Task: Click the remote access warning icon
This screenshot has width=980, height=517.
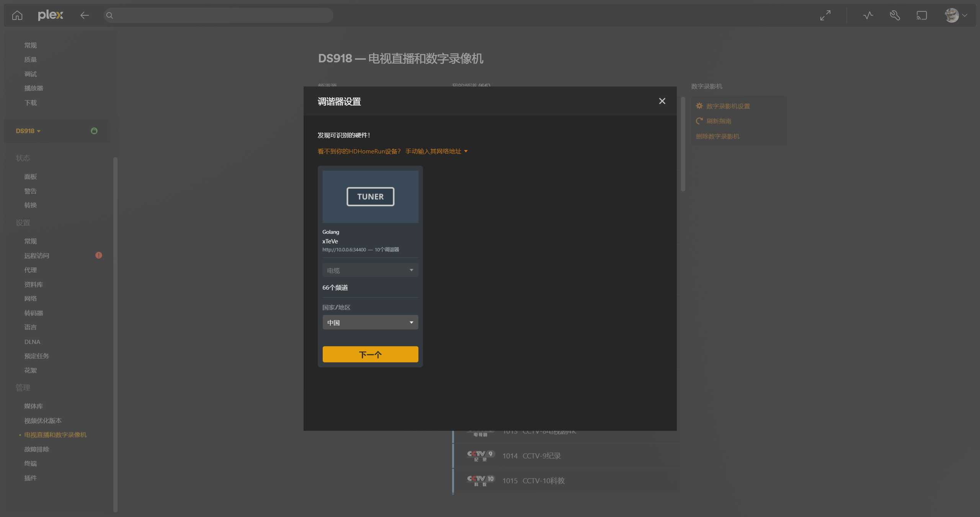Action: click(99, 255)
